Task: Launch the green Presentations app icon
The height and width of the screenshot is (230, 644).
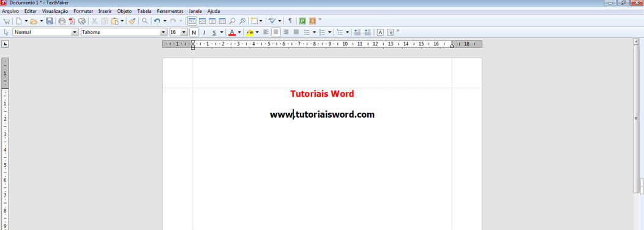Action: [x=302, y=21]
